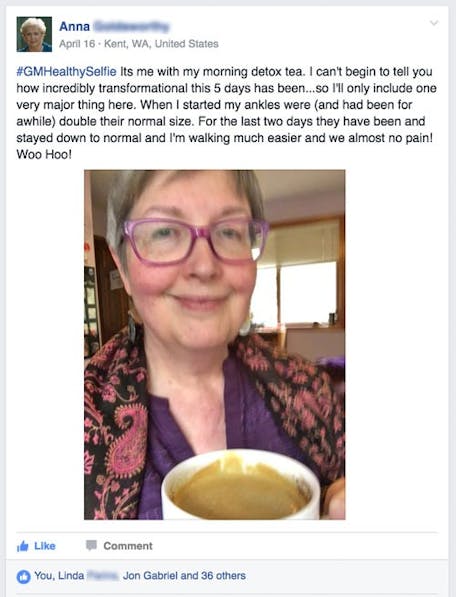Open the selfie photo with tea
Viewport: 456px width, 597px height.
215,345
